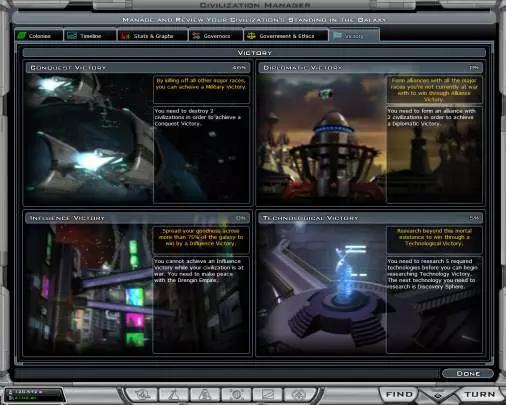
Task: Click the 'You need to destroy 2 civilizations' text
Action: click(198, 117)
